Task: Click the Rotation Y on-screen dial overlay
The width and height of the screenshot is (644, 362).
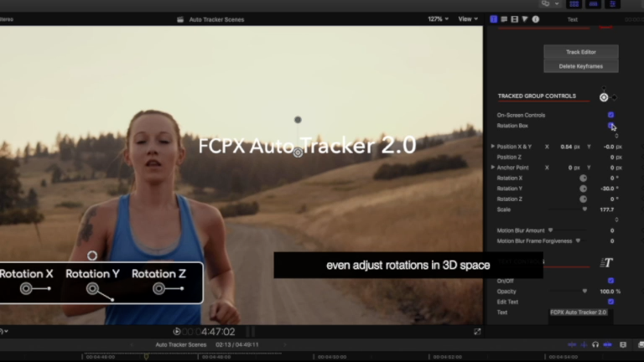Action: 93,289
